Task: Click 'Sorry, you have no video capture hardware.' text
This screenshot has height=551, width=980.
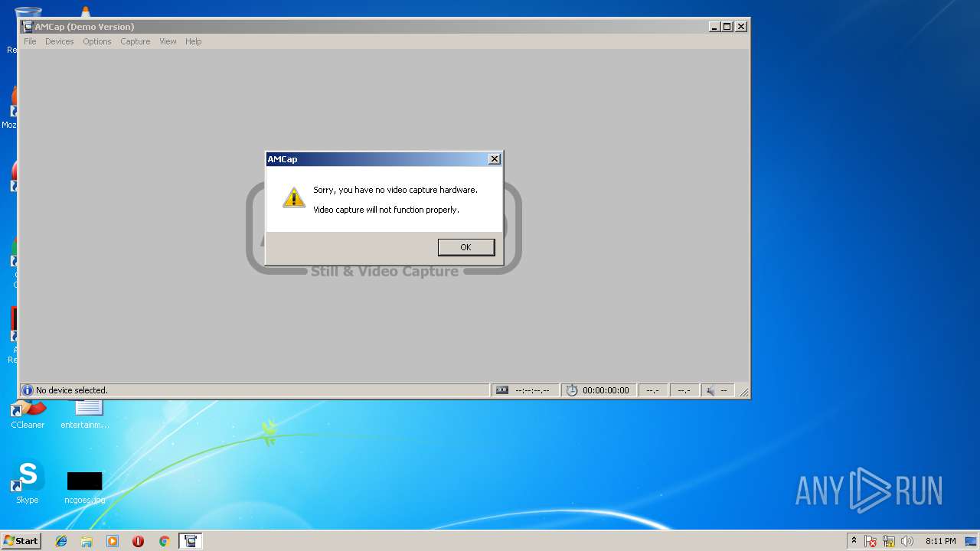Action: click(395, 190)
